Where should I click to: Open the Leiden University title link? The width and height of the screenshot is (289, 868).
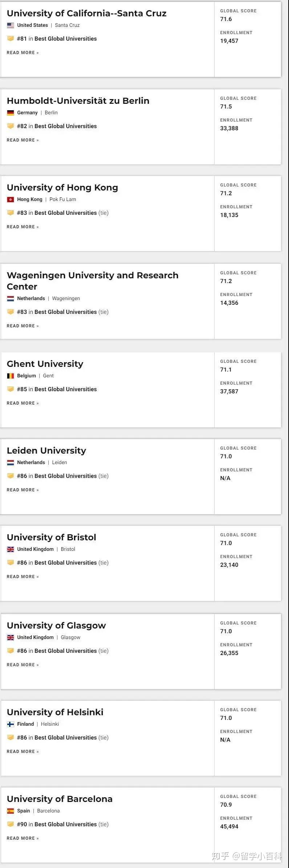pyautogui.click(x=46, y=451)
